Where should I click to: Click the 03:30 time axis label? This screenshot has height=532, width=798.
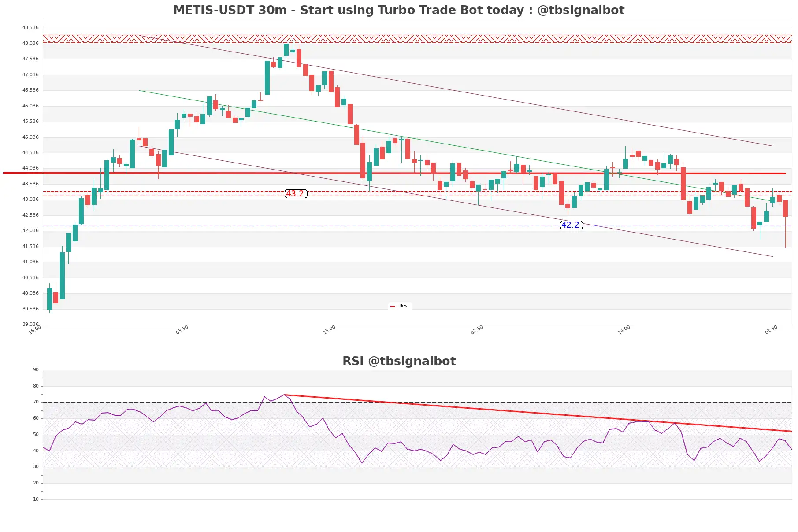click(x=182, y=330)
